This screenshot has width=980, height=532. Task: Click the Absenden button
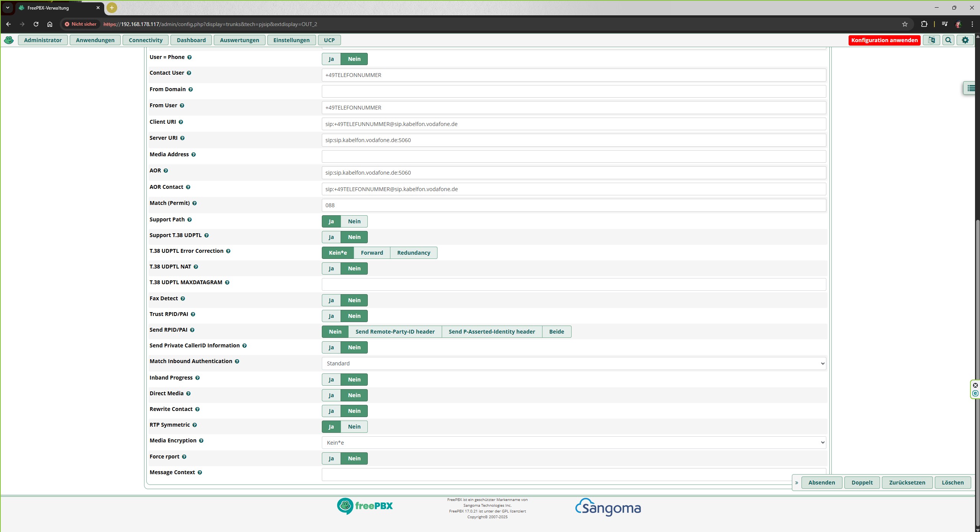(821, 483)
